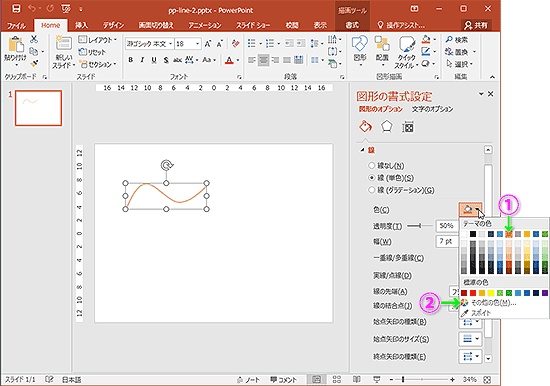Click 操作アシスト tell me box
The height and width of the screenshot is (386, 550).
click(x=401, y=25)
